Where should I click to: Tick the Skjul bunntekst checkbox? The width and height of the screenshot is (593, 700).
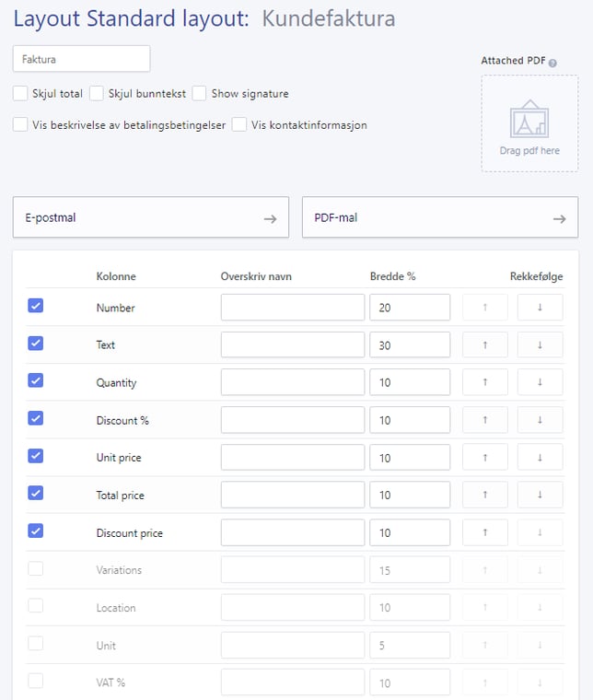[97, 93]
